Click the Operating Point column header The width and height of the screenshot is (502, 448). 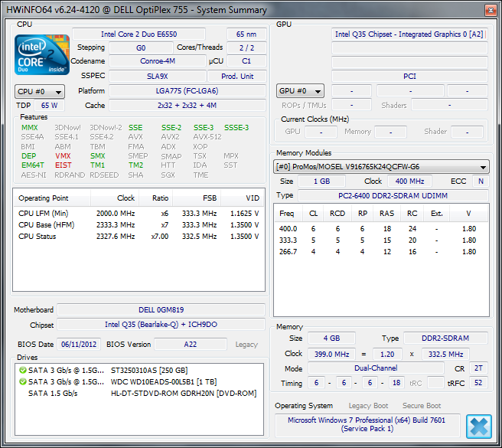point(52,198)
